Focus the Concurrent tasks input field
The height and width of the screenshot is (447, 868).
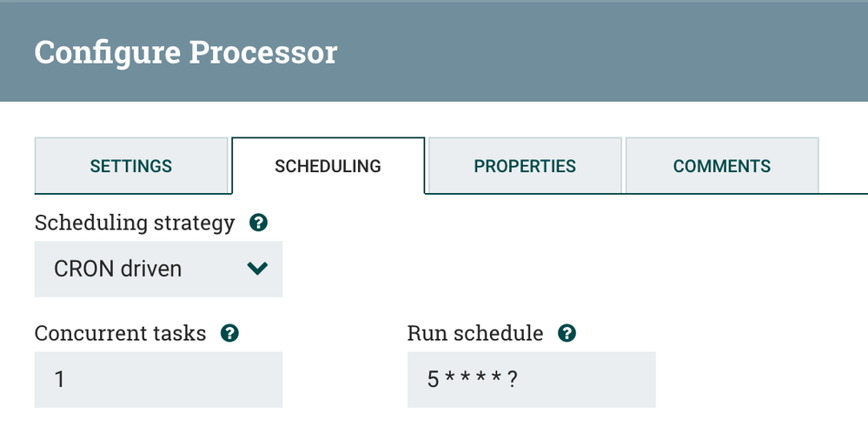click(158, 380)
